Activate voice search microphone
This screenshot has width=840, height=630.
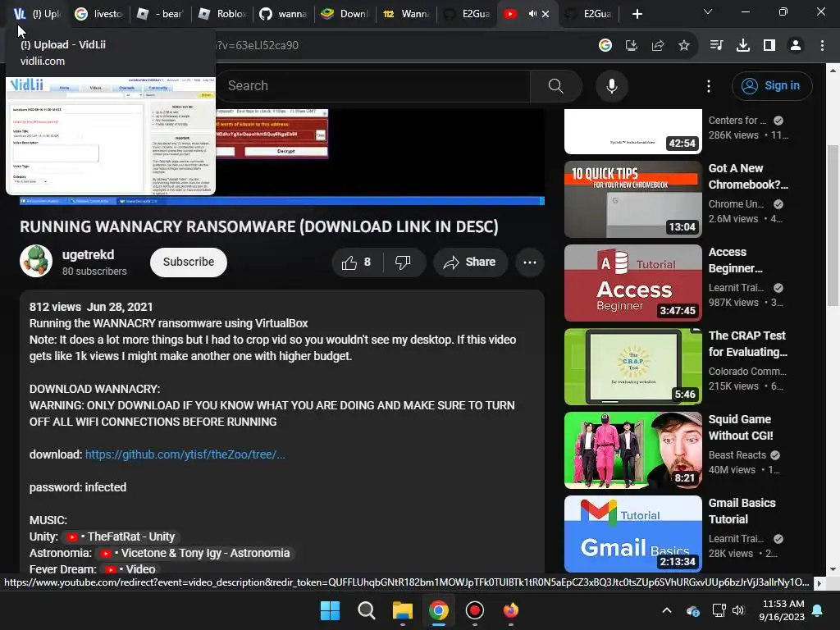(611, 85)
